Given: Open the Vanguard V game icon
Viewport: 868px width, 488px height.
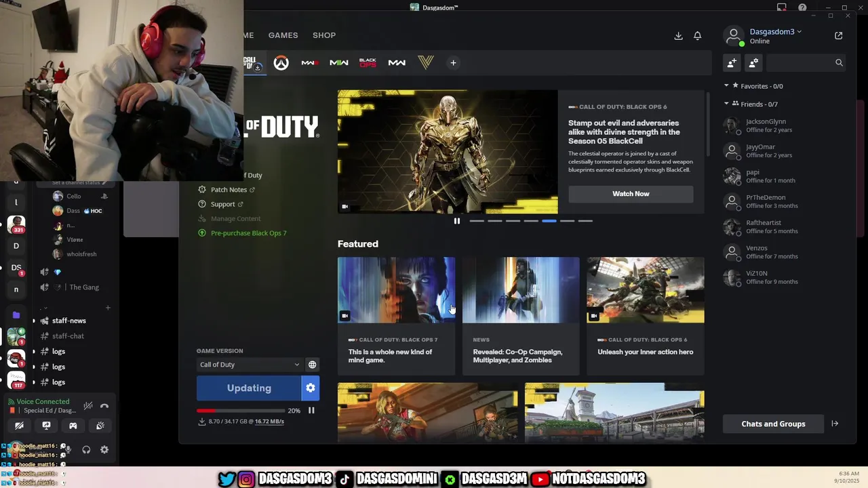Looking at the screenshot, I should [426, 63].
